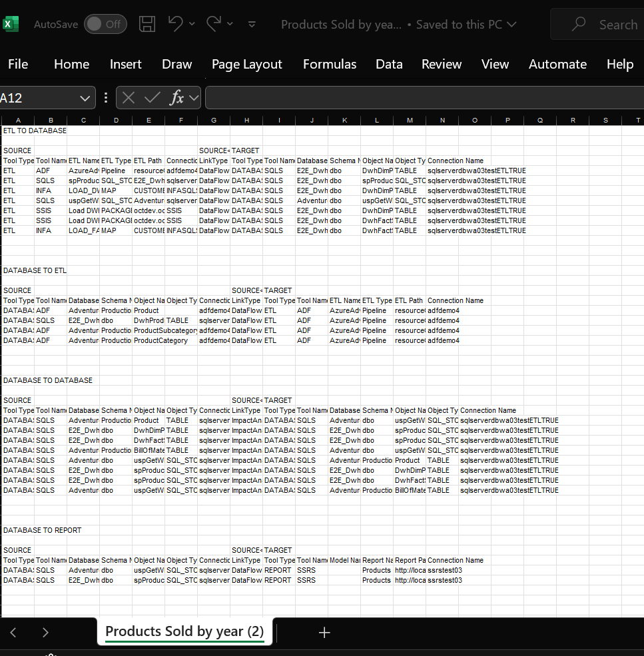The image size is (644, 656).
Task: Select column S header
Action: pyautogui.click(x=605, y=120)
